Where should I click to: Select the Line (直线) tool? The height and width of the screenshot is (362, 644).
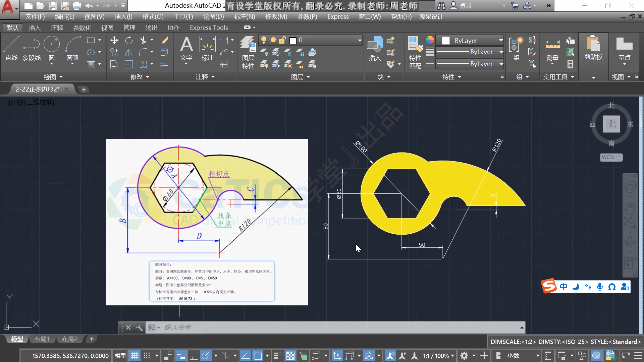[11, 49]
